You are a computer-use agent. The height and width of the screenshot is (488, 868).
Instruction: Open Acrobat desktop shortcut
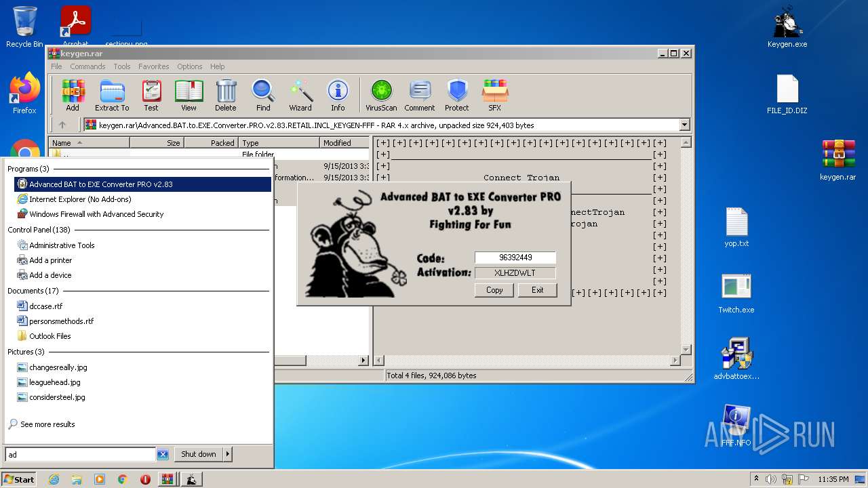coord(75,26)
